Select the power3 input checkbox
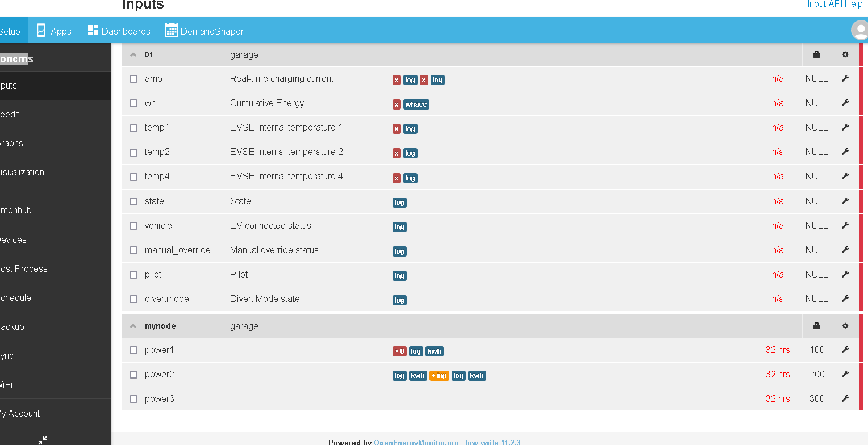The image size is (868, 445). (x=133, y=399)
